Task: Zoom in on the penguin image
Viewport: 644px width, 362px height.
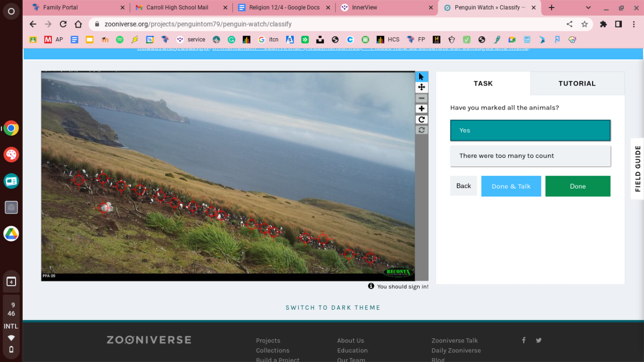Action: pyautogui.click(x=422, y=109)
